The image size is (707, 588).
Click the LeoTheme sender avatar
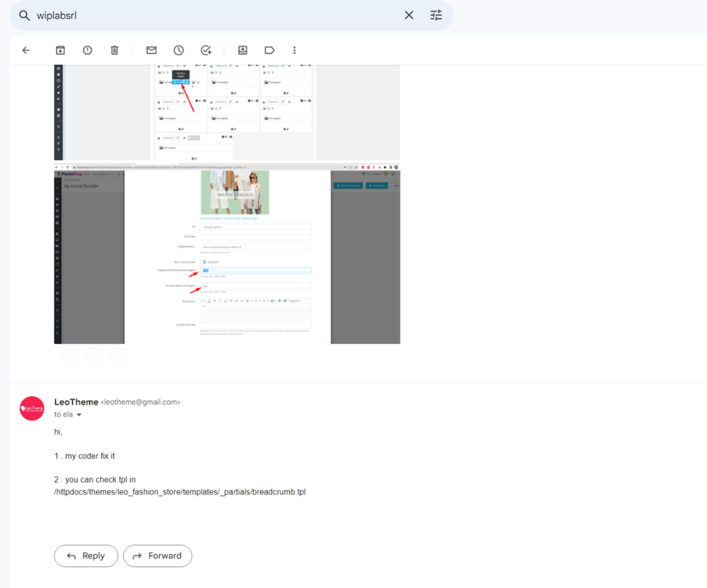coord(32,409)
